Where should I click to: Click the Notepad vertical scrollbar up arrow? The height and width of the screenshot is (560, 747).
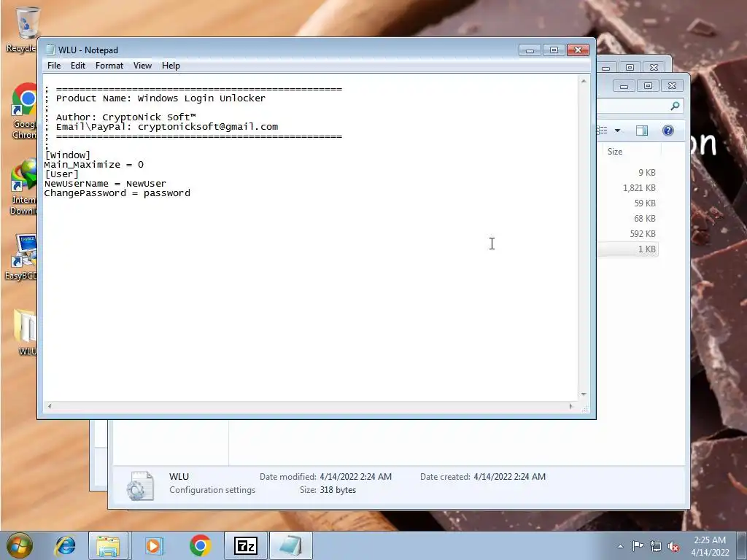click(584, 81)
